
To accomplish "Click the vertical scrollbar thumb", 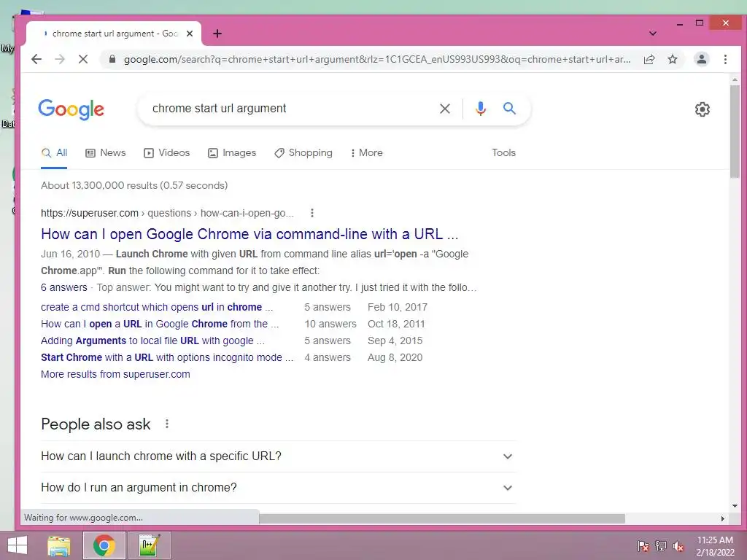I will (735, 131).
